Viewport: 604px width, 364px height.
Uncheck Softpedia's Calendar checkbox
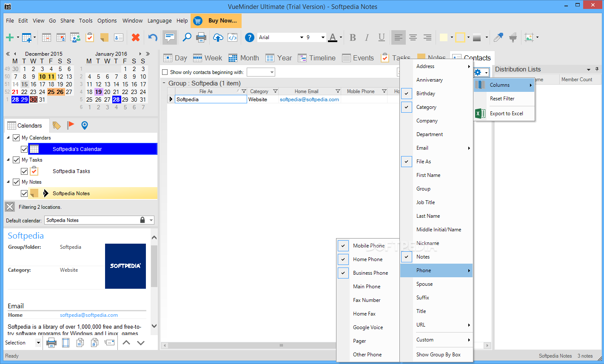point(24,149)
